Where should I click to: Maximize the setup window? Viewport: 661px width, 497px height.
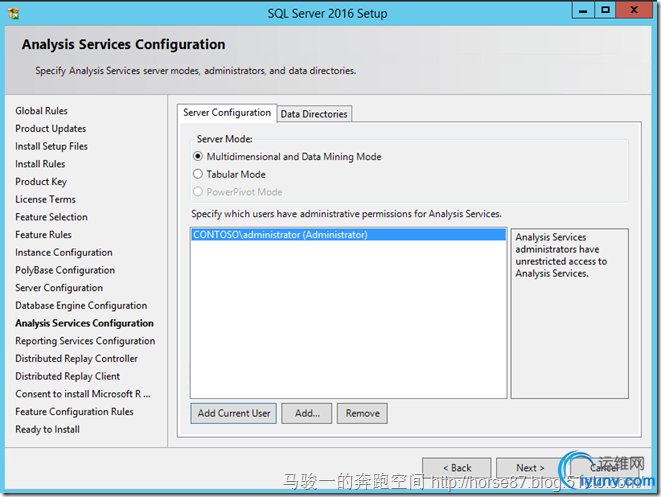click(x=605, y=10)
